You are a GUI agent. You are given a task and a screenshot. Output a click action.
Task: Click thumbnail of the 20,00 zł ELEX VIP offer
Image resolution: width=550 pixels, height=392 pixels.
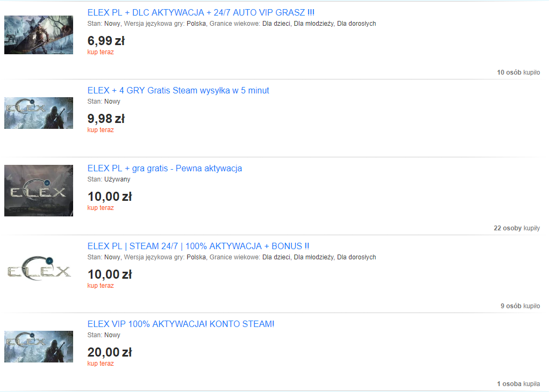[x=39, y=346]
